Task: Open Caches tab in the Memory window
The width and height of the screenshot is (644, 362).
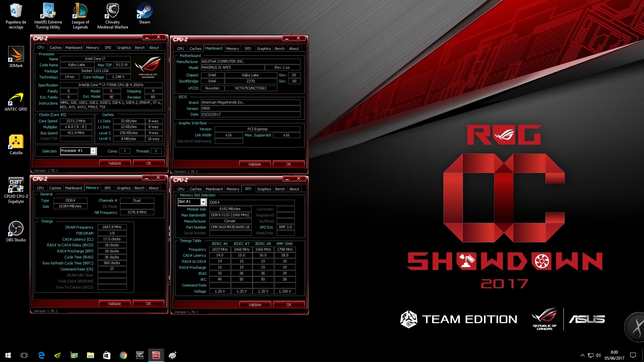Action: click(55, 188)
